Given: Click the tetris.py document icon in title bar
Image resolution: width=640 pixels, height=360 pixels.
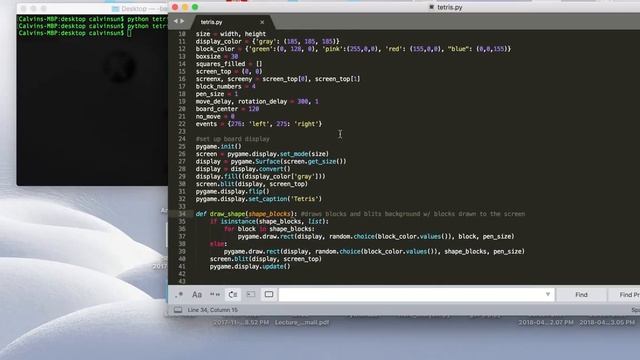Looking at the screenshot, I should [x=431, y=7].
